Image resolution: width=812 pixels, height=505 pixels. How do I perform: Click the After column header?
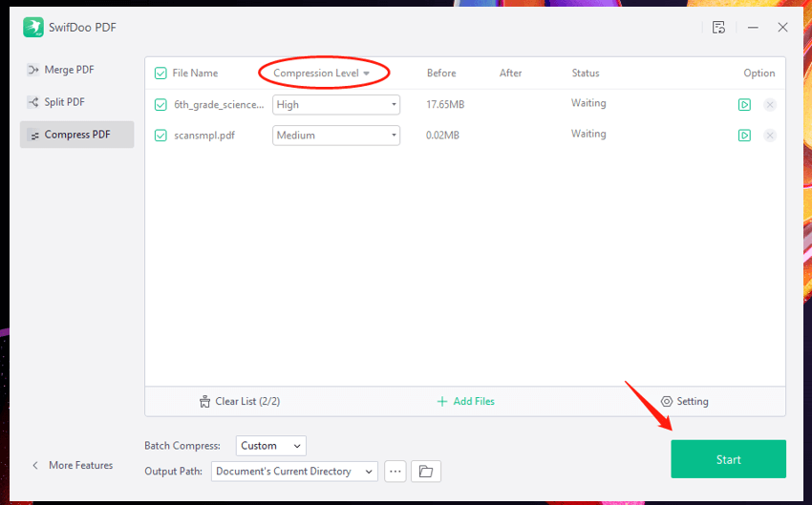point(510,73)
